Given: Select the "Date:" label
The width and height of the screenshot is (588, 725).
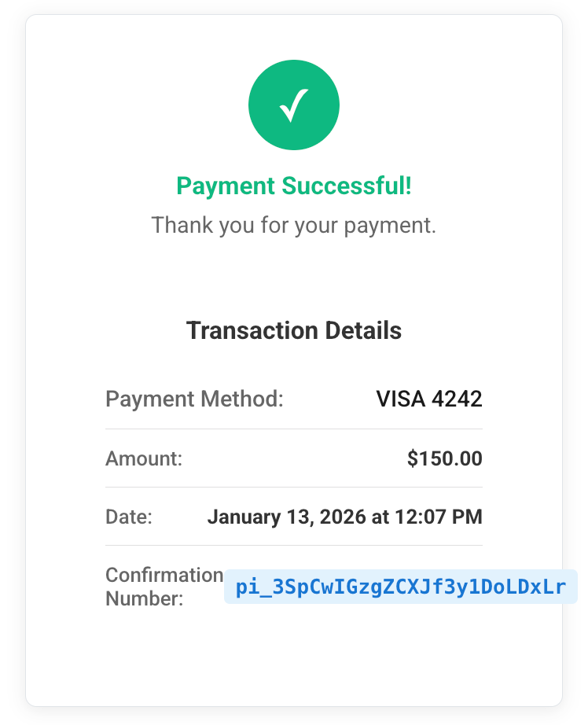Looking at the screenshot, I should tap(129, 517).
